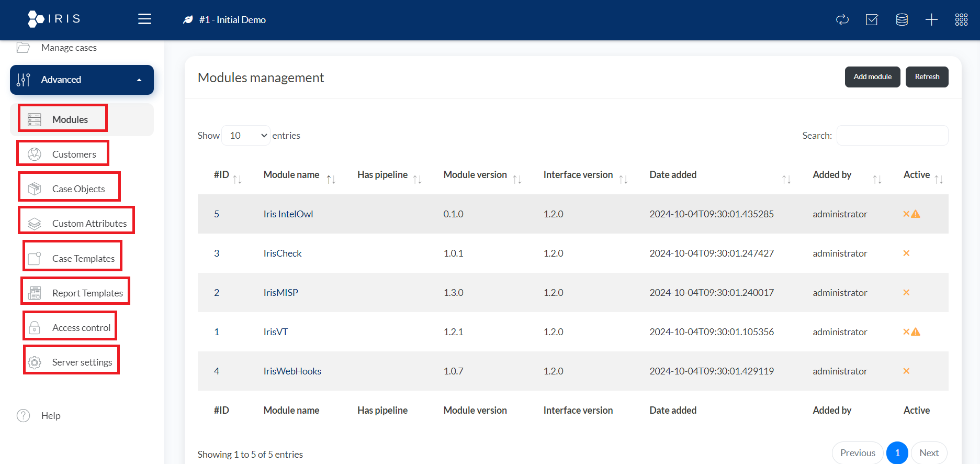
Task: Click the plus icon in top bar
Action: [931, 20]
